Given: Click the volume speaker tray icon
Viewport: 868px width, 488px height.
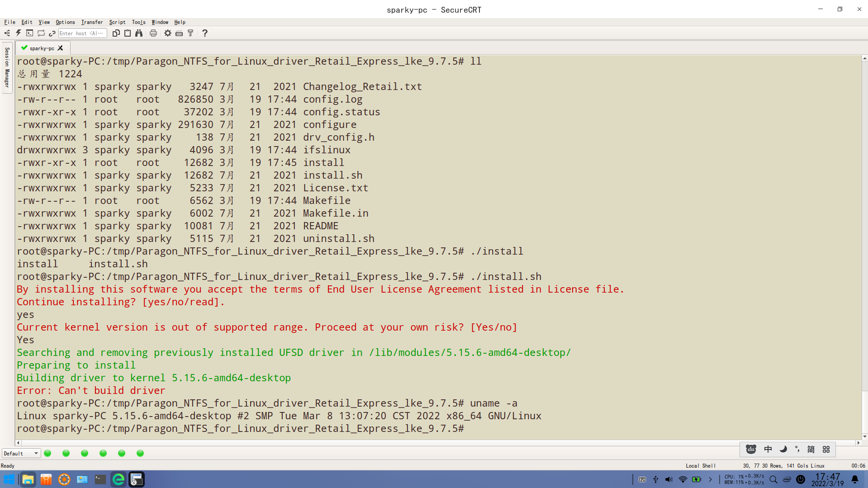Looking at the screenshot, I should (x=669, y=479).
